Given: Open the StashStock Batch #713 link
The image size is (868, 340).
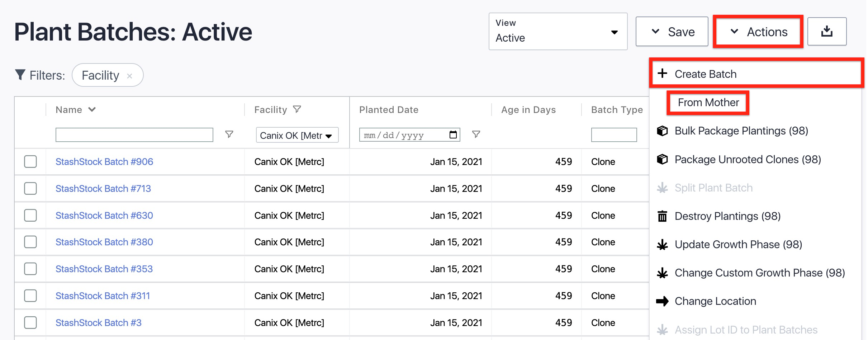Looking at the screenshot, I should [103, 189].
